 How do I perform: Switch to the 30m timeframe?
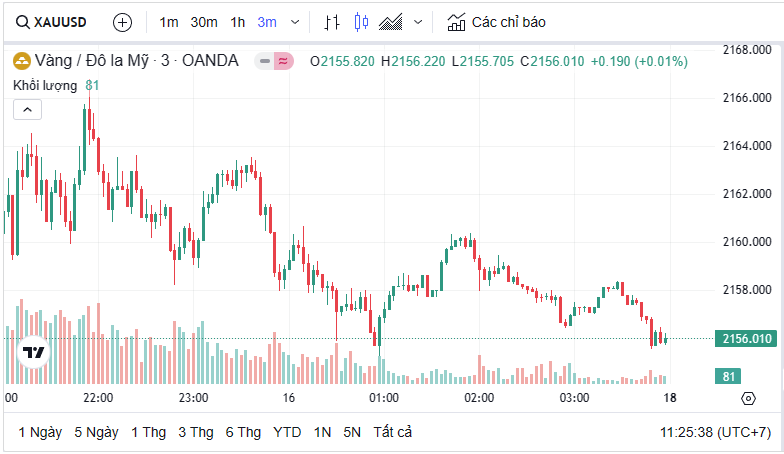point(204,22)
